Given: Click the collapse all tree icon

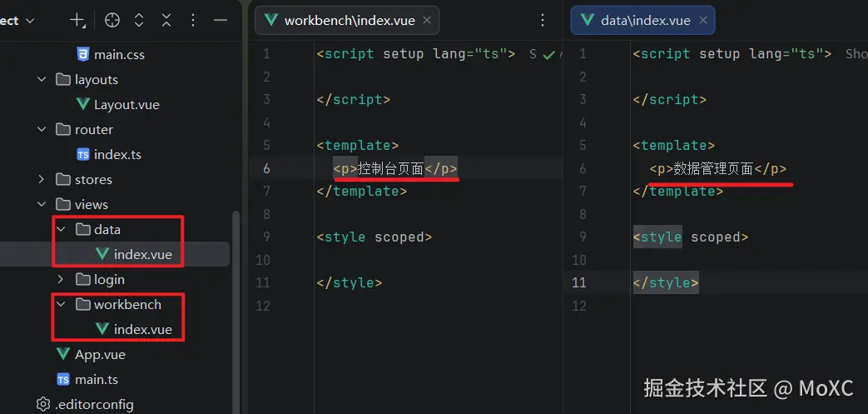Looking at the screenshot, I should [166, 21].
